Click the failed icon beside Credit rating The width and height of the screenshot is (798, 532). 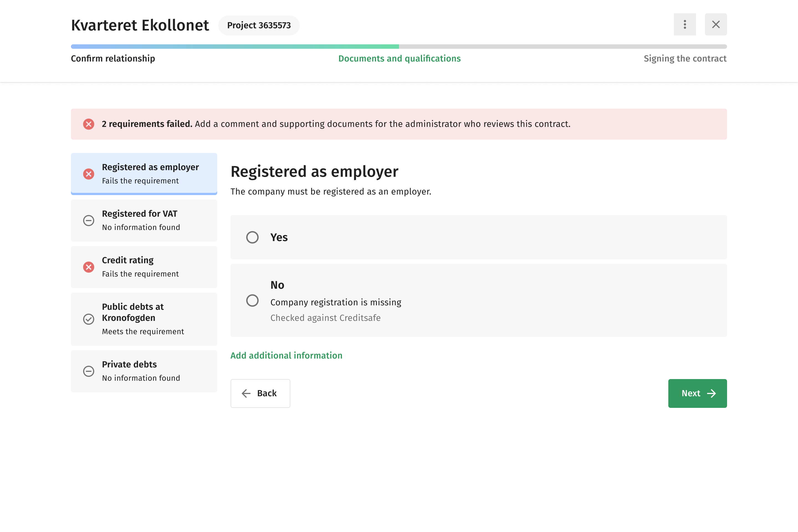pos(89,267)
